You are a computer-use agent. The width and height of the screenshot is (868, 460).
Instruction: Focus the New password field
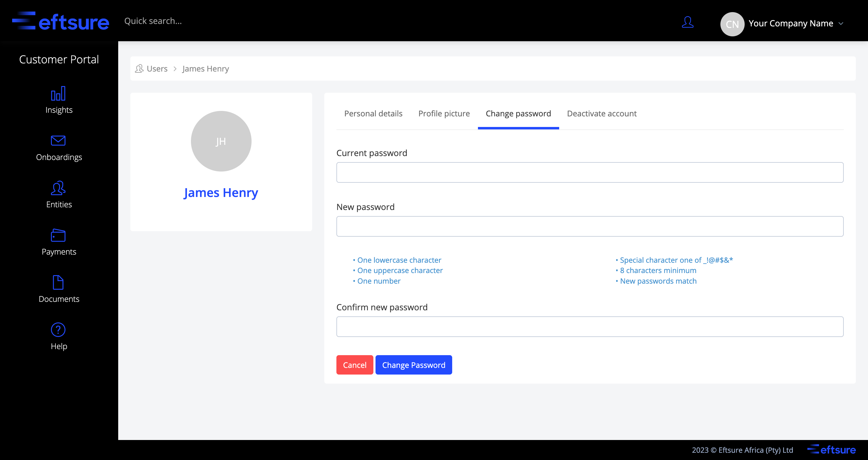(590, 226)
